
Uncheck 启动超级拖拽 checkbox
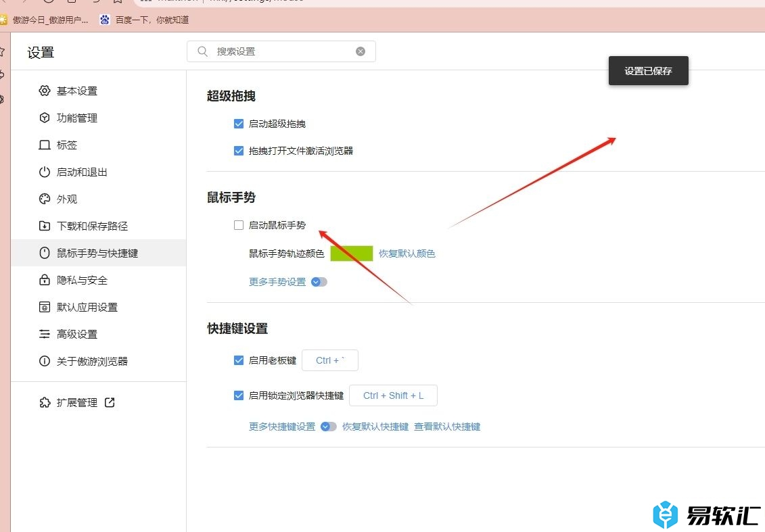pos(238,124)
